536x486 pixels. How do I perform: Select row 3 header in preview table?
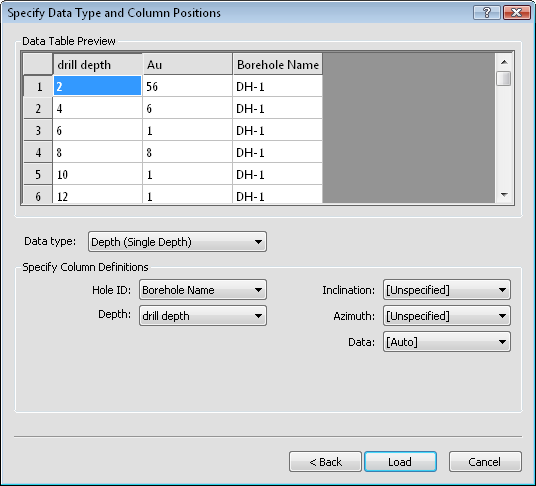point(38,130)
